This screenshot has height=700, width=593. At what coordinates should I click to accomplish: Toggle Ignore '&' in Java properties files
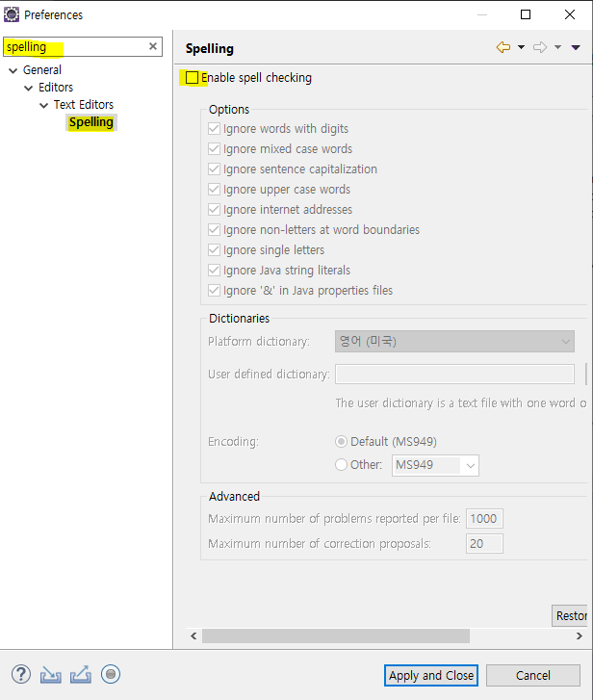point(214,291)
